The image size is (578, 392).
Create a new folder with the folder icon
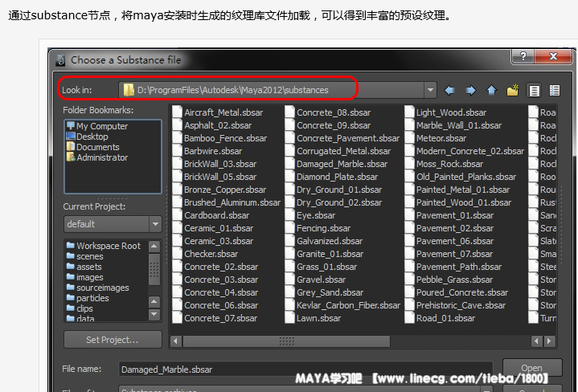(x=513, y=90)
